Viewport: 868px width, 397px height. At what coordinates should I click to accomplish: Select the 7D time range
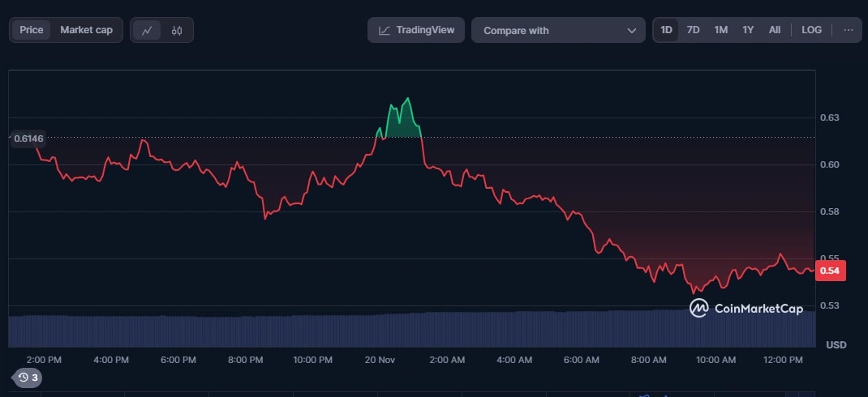(x=693, y=30)
